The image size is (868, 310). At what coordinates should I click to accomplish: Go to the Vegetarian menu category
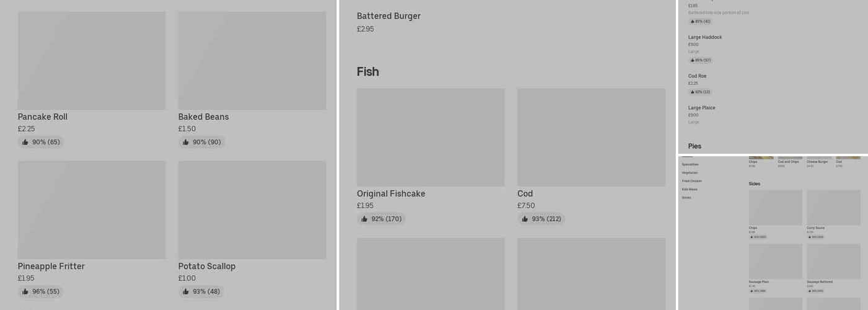click(690, 173)
